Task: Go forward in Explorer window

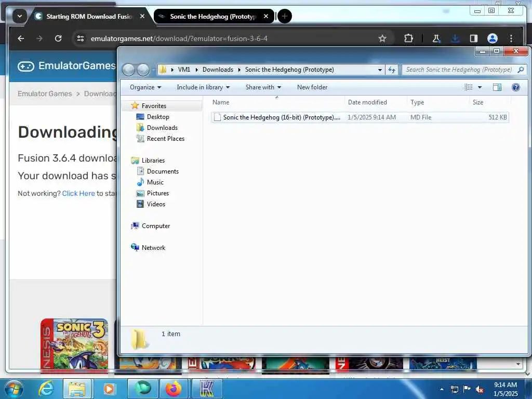Action: coord(143,70)
